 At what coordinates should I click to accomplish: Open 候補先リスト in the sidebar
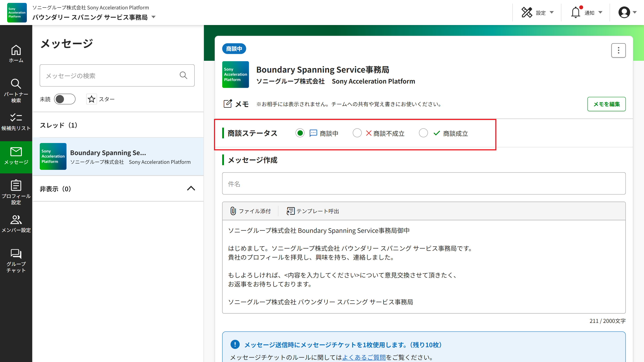(16, 122)
